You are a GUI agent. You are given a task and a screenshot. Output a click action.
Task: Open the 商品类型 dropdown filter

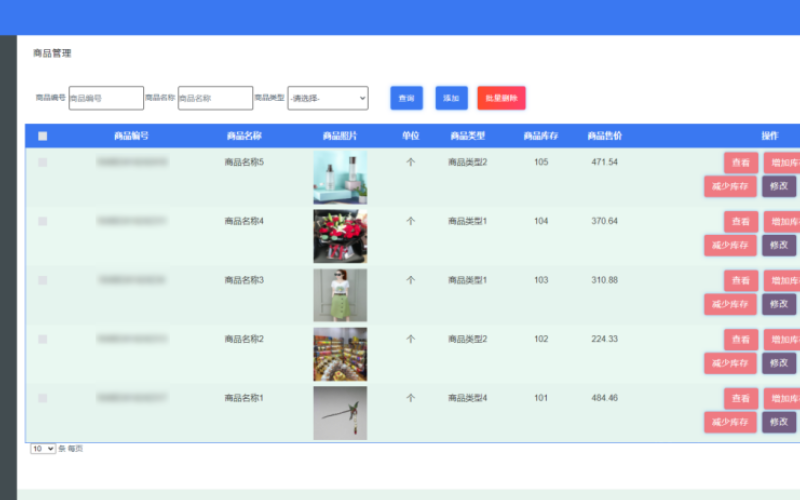click(x=328, y=98)
